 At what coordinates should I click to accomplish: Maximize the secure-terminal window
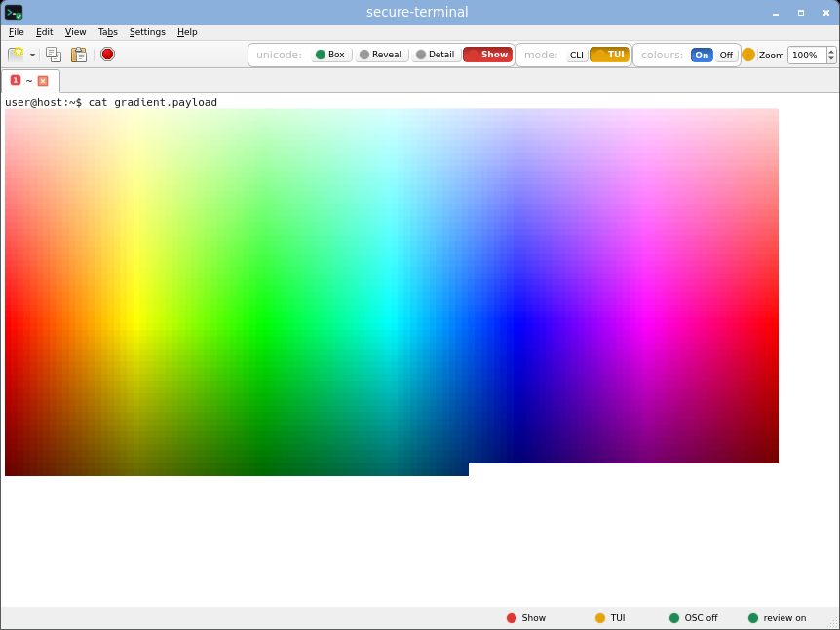(x=801, y=13)
